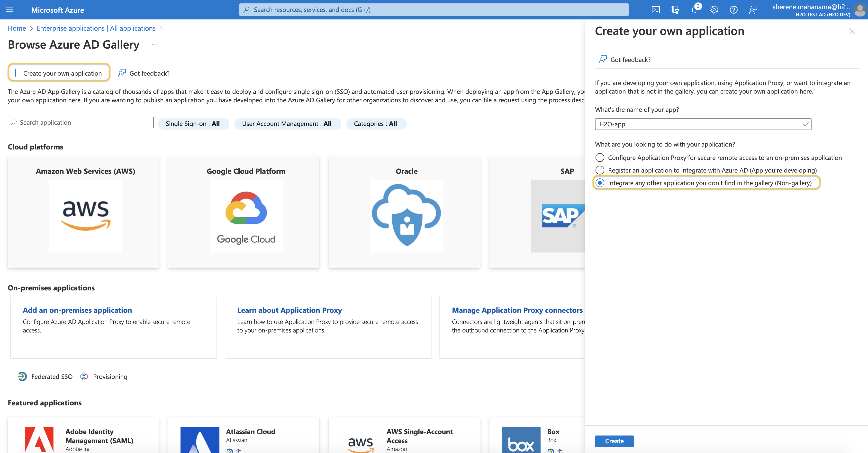Click the Google Cloud Platform card title

(246, 171)
